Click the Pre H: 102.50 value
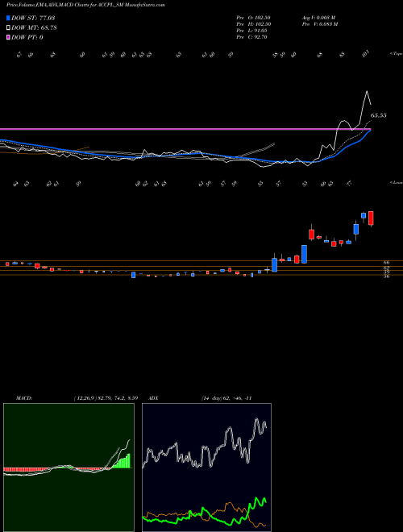Screen dimensions: 403x532 (x=253, y=24)
